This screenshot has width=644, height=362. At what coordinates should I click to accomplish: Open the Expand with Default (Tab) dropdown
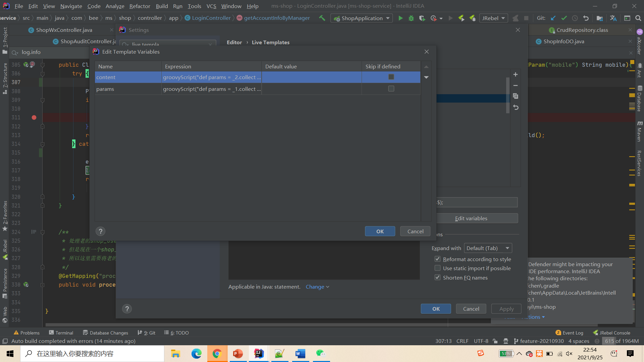[x=488, y=248]
